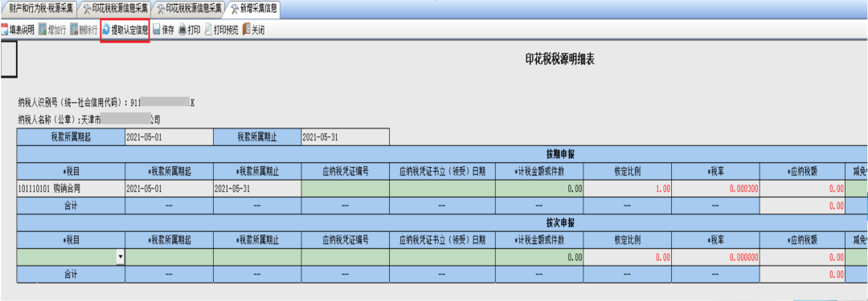Expand the 税目 dropdown in 按次申报 row
This screenshot has height=301, width=868.
pos(121,257)
